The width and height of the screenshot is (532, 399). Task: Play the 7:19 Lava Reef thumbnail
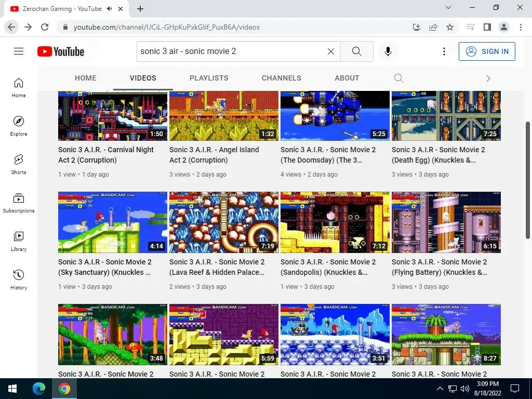[224, 222]
